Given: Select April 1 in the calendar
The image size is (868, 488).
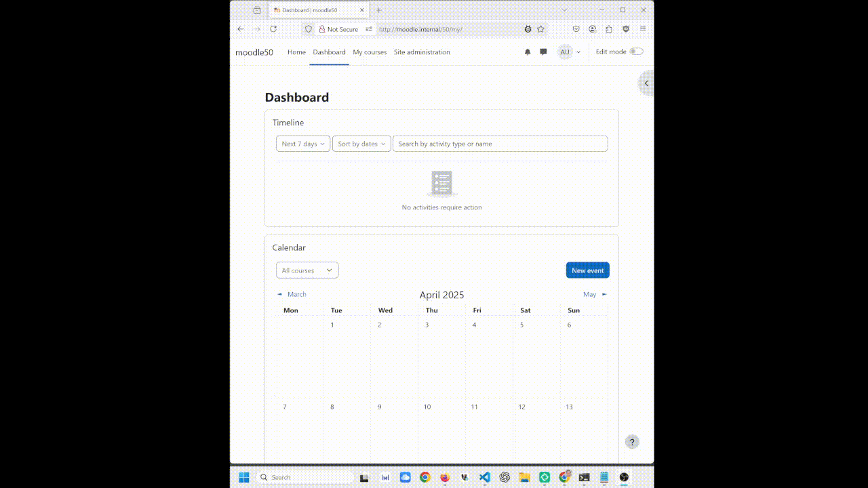Looking at the screenshot, I should (x=332, y=325).
